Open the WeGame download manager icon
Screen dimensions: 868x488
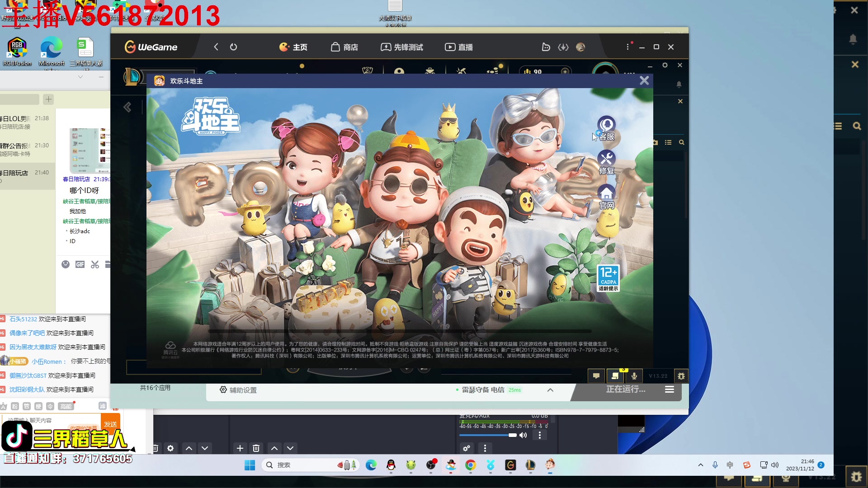563,47
